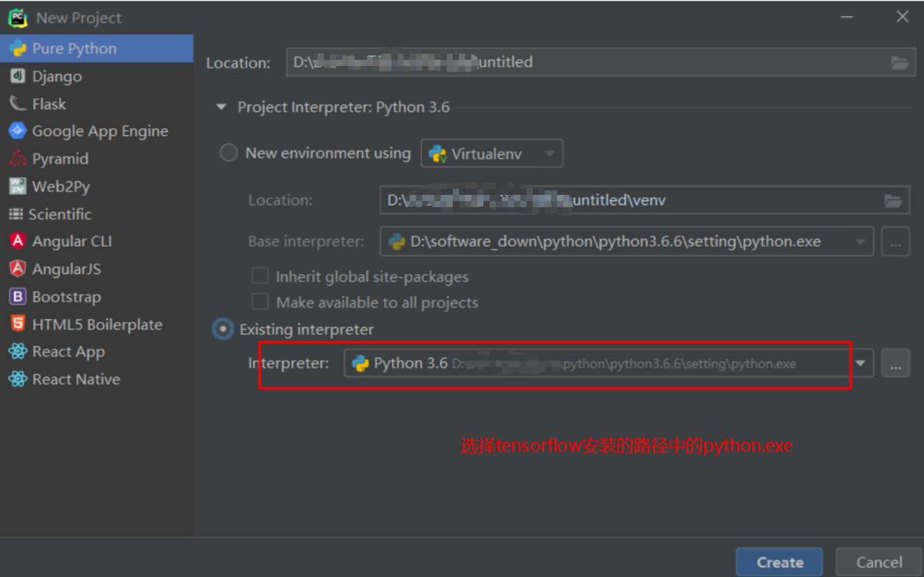
Task: Click ellipsis button beside Base interpreter
Action: tap(895, 242)
